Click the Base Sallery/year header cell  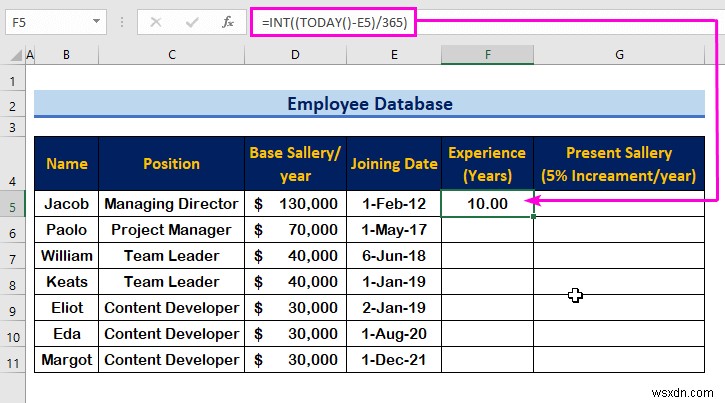point(295,164)
